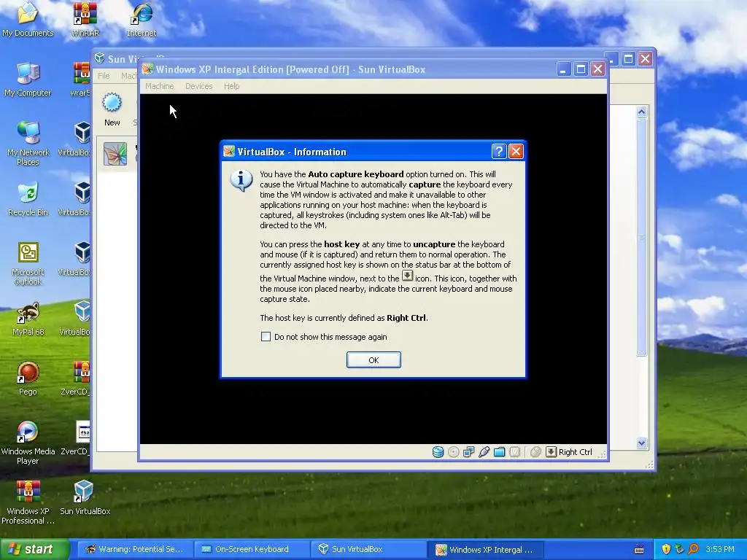747x560 pixels.
Task: Check 'Do not show this message again'
Action: pyautogui.click(x=266, y=337)
